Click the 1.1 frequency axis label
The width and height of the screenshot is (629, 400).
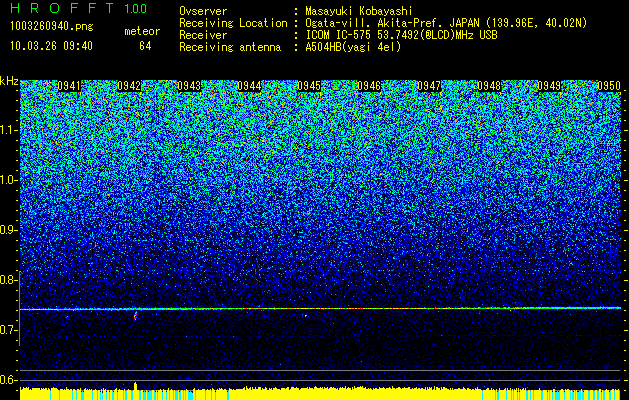click(x=8, y=130)
